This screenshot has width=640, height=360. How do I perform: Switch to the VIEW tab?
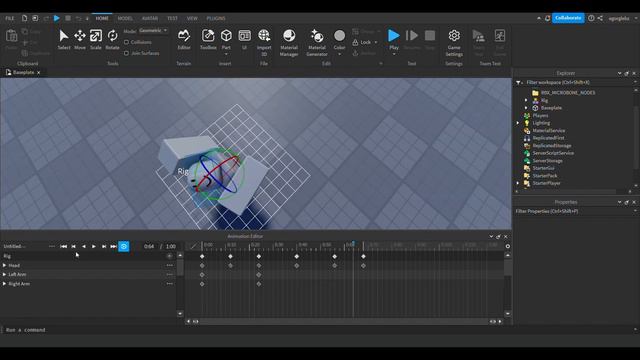coord(192,18)
